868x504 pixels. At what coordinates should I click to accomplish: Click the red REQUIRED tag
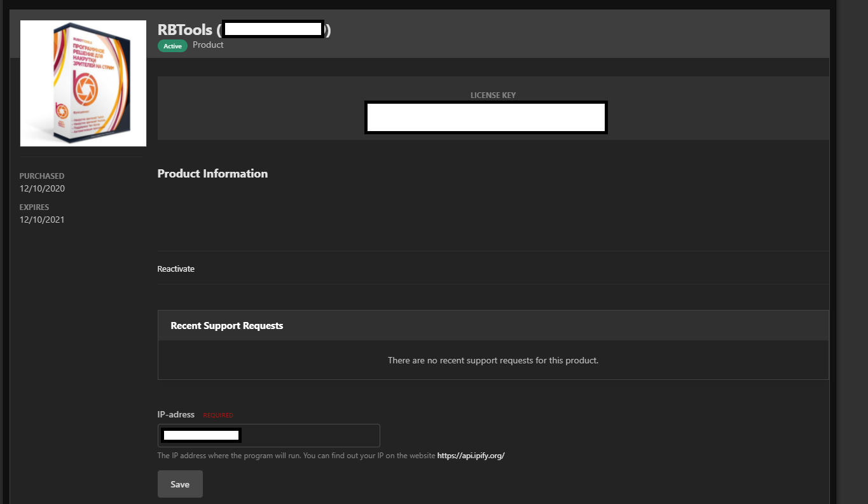pyautogui.click(x=218, y=416)
